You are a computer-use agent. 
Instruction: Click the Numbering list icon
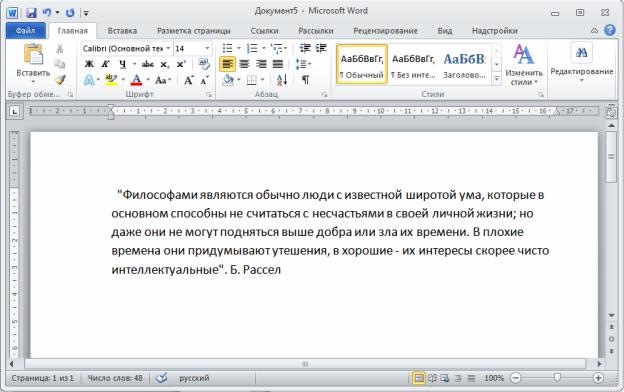252,49
